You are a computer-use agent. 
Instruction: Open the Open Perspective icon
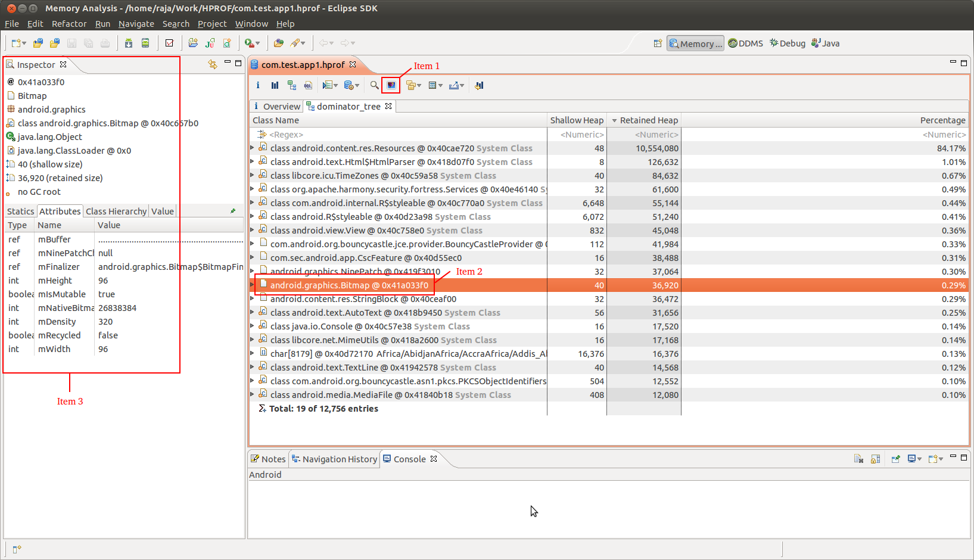click(x=658, y=43)
